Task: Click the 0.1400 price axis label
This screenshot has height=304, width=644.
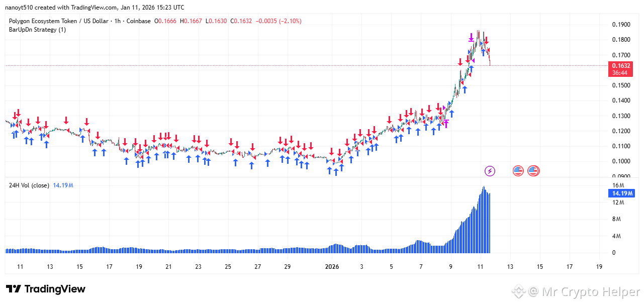Action: tap(620, 100)
